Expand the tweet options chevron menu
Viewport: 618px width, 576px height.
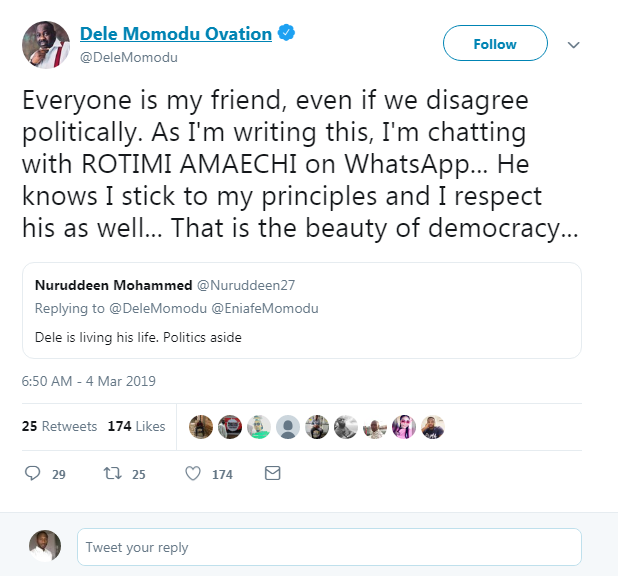point(574,45)
